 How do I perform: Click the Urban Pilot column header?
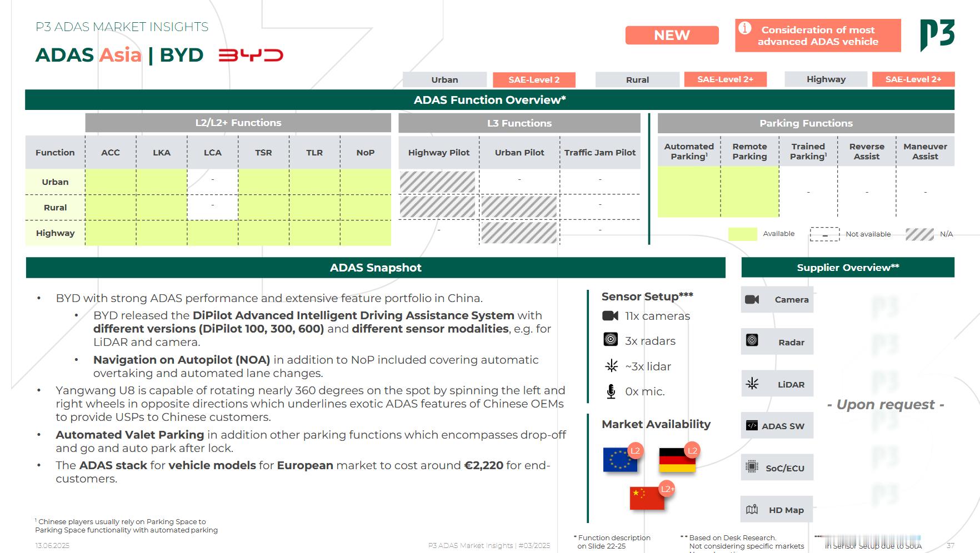click(x=519, y=152)
